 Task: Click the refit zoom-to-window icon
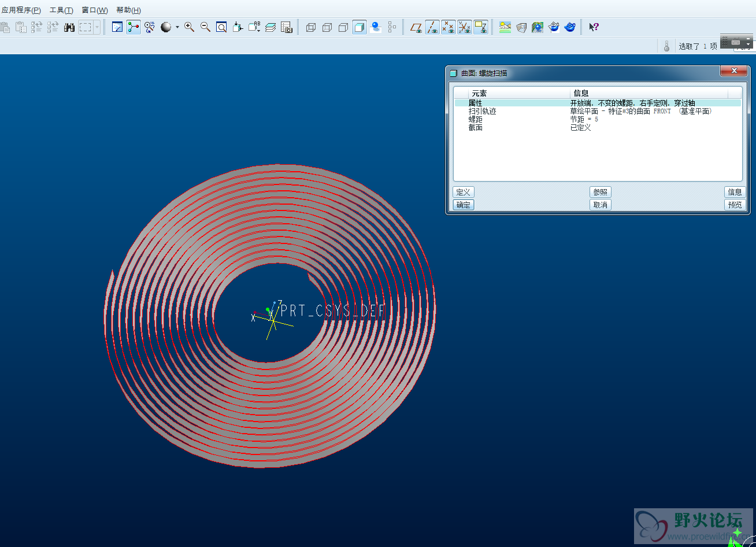[221, 27]
